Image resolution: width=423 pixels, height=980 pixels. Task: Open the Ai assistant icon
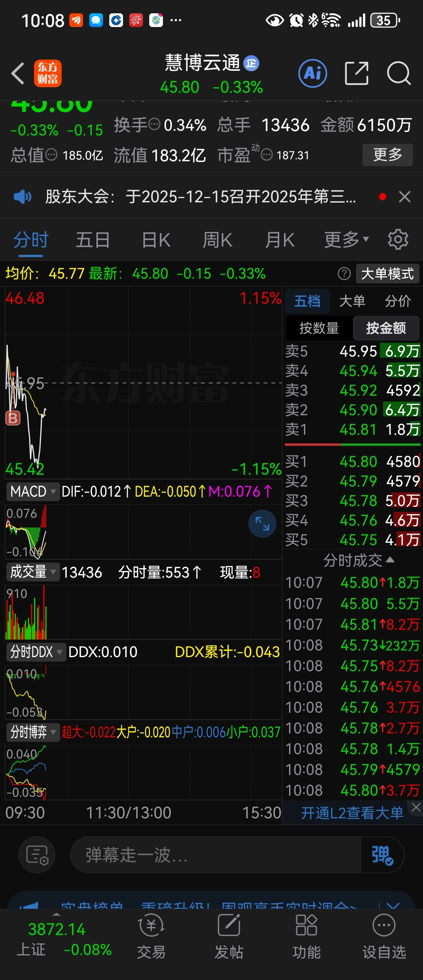[x=313, y=73]
